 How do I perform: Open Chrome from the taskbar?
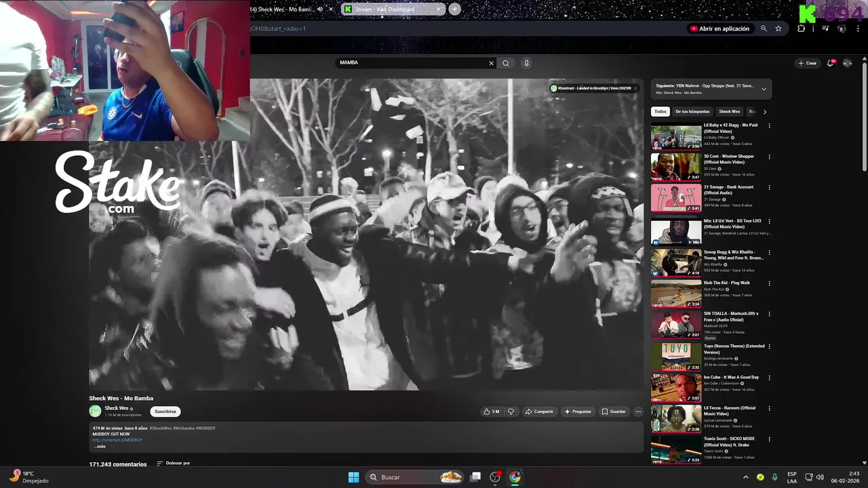(x=515, y=477)
